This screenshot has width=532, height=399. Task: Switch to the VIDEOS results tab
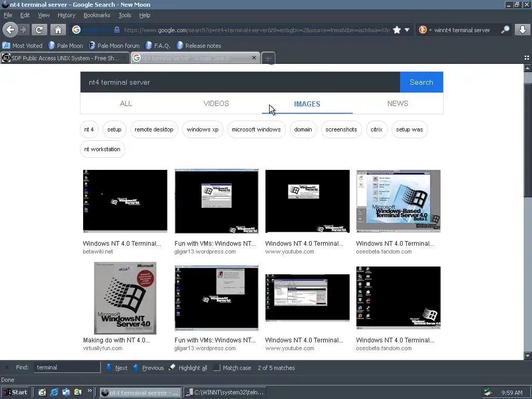(x=216, y=103)
